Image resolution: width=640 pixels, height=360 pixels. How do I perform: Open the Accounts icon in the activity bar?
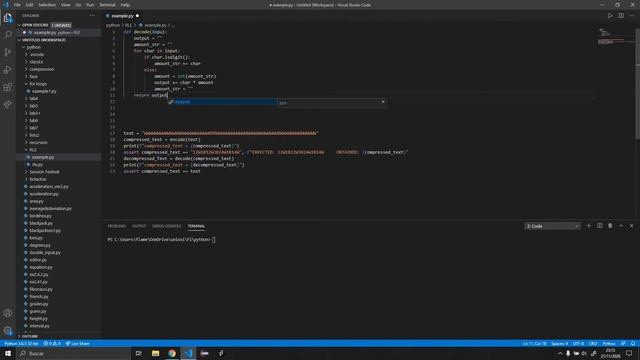pyautogui.click(x=8, y=313)
